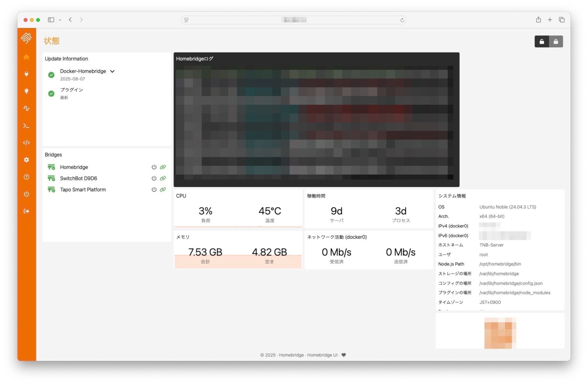The height and width of the screenshot is (384, 588).
Task: Click the Homebridge UI footer link
Action: [322, 355]
